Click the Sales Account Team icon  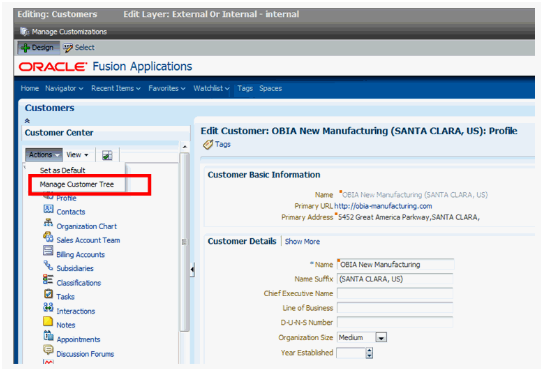(48, 237)
